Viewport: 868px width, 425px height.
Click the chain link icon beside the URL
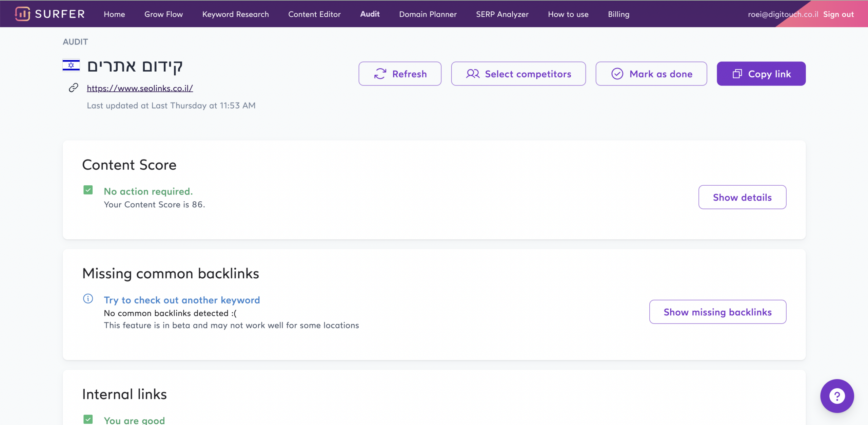tap(74, 88)
